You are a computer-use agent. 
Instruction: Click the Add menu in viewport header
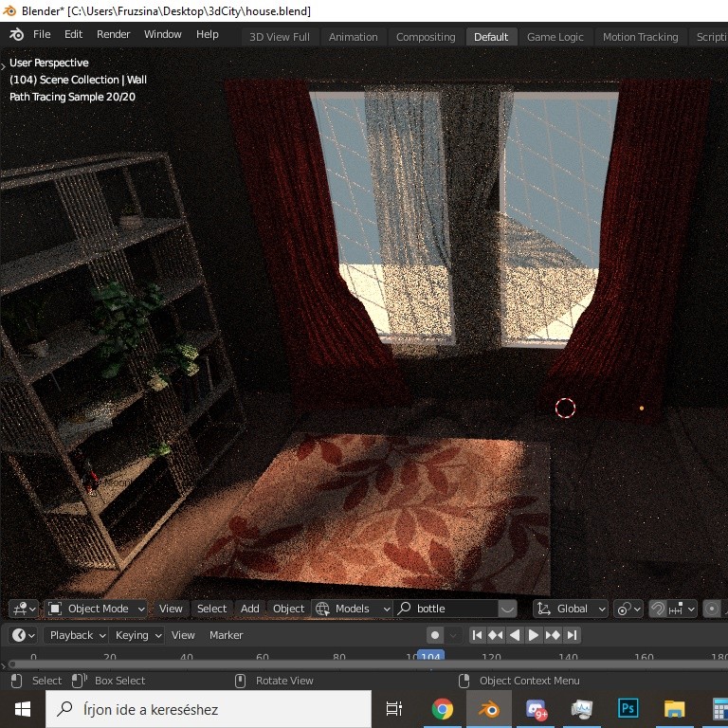pos(249,609)
